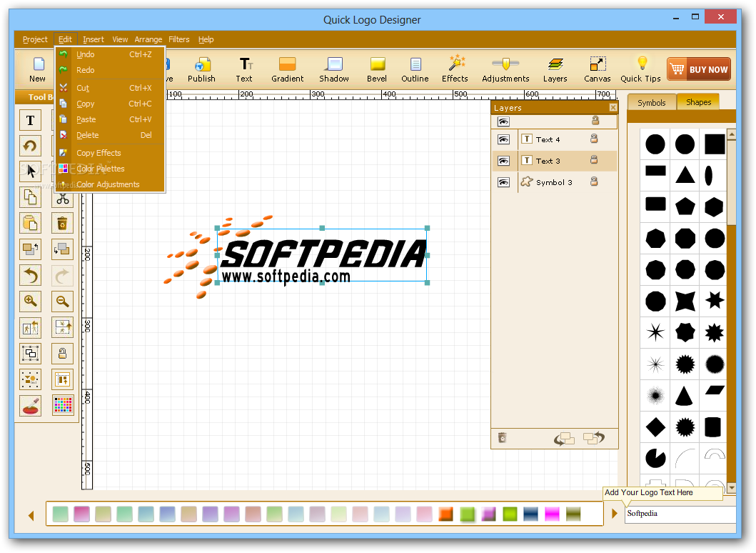Screen dimensions: 756x553
Task: Choose Copy Effects in Edit menu
Action: [x=111, y=153]
